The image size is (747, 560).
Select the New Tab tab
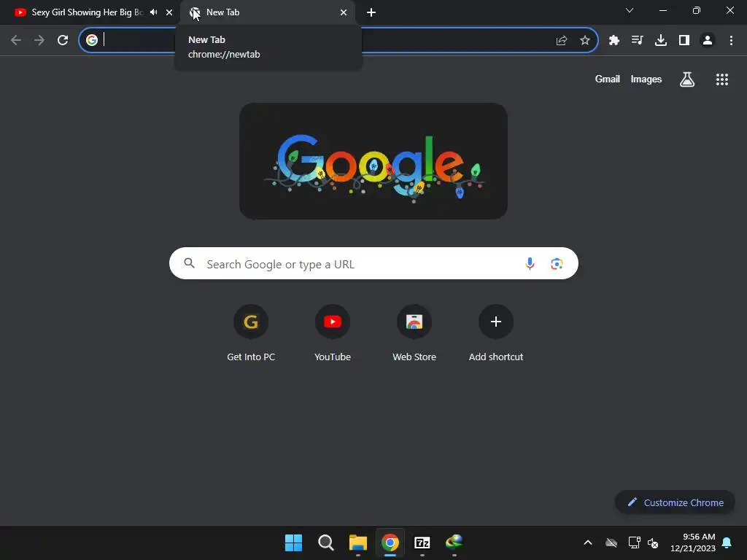pos(267,12)
